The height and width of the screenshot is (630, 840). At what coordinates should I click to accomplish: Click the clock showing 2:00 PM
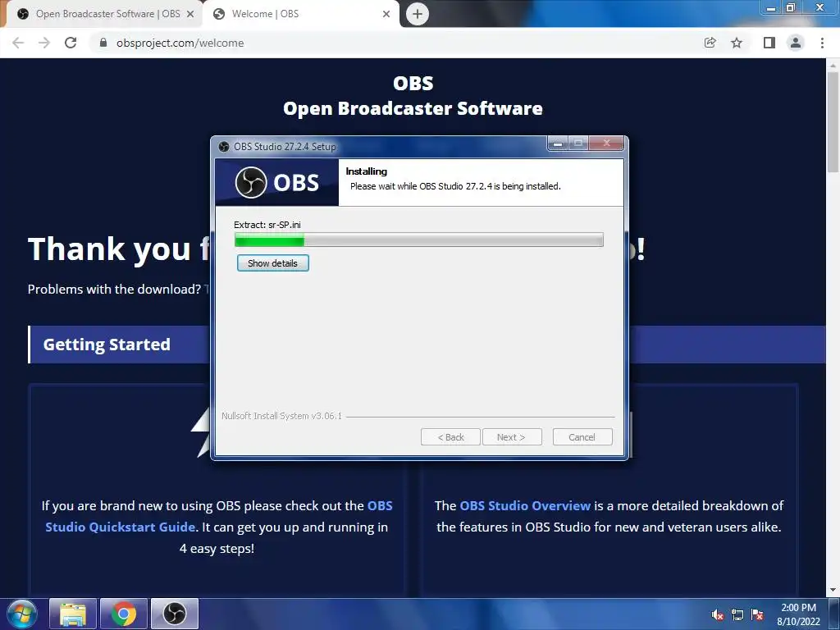click(798, 614)
